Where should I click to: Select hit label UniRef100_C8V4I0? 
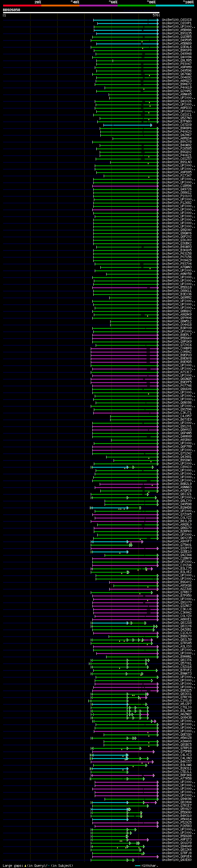177,467
